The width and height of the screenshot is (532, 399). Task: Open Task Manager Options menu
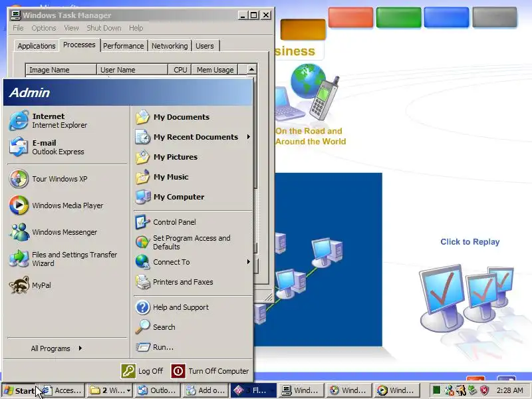coord(44,28)
